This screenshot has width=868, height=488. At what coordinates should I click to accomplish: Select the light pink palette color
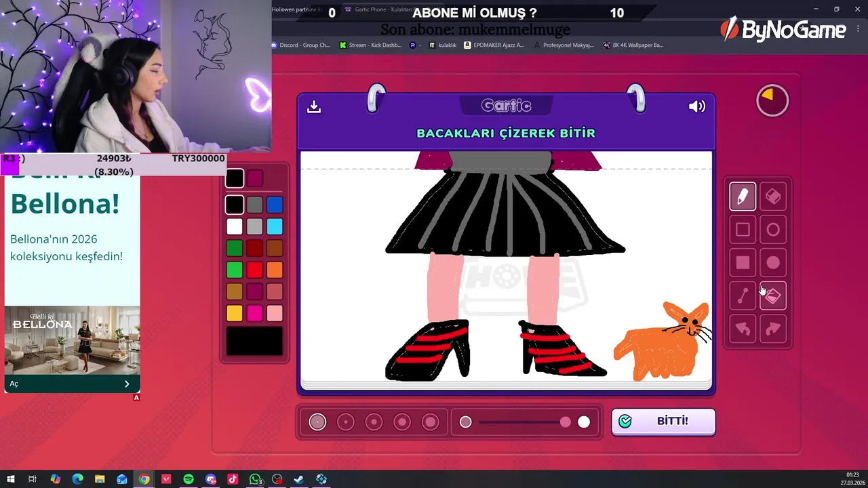pos(275,313)
